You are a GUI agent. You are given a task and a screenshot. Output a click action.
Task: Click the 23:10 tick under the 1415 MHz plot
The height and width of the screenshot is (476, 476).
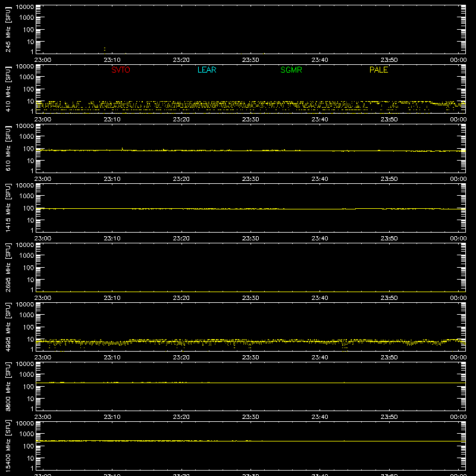pyautogui.click(x=112, y=239)
